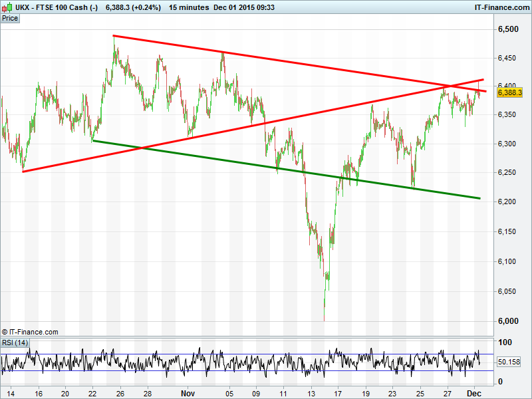Click the © IT-Finance.com copyright text
This screenshot has height=399, width=532.
click(30, 331)
